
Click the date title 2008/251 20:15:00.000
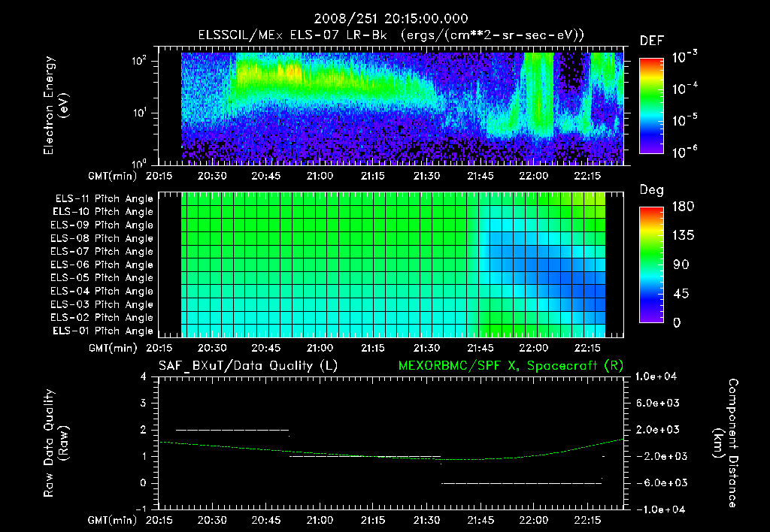pyautogui.click(x=391, y=19)
